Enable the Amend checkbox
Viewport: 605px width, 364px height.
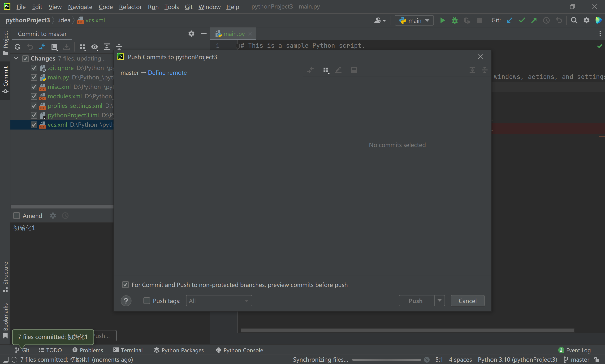[17, 216]
